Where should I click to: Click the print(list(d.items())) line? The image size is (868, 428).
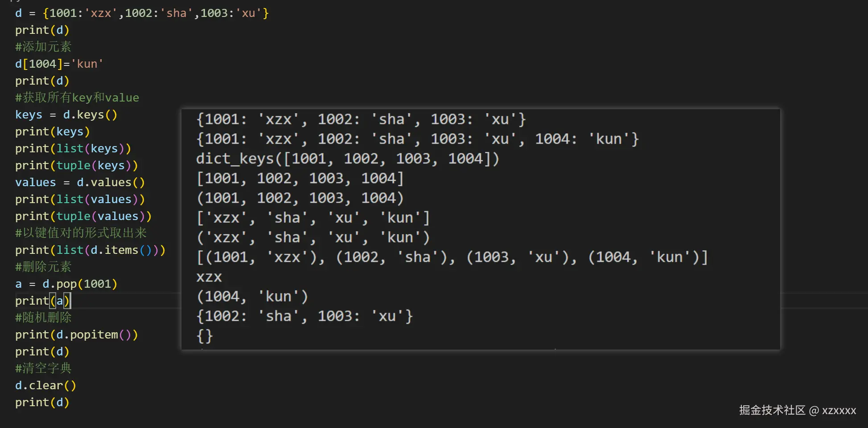pos(90,250)
